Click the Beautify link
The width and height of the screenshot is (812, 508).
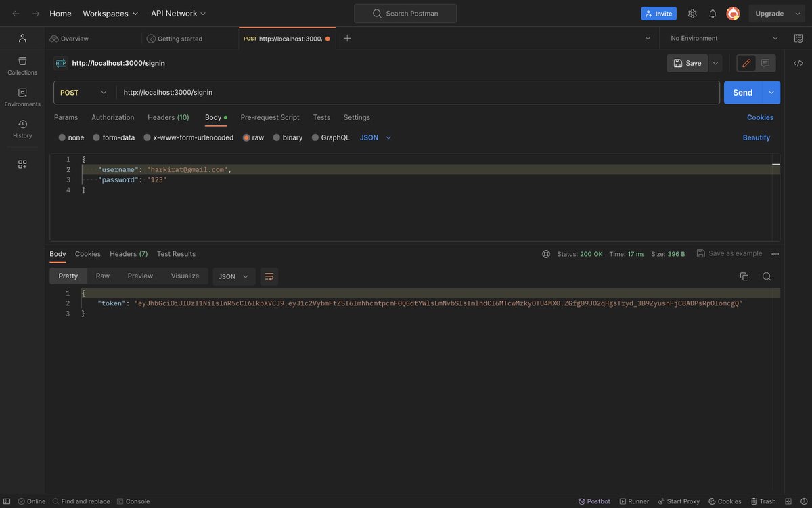757,137
